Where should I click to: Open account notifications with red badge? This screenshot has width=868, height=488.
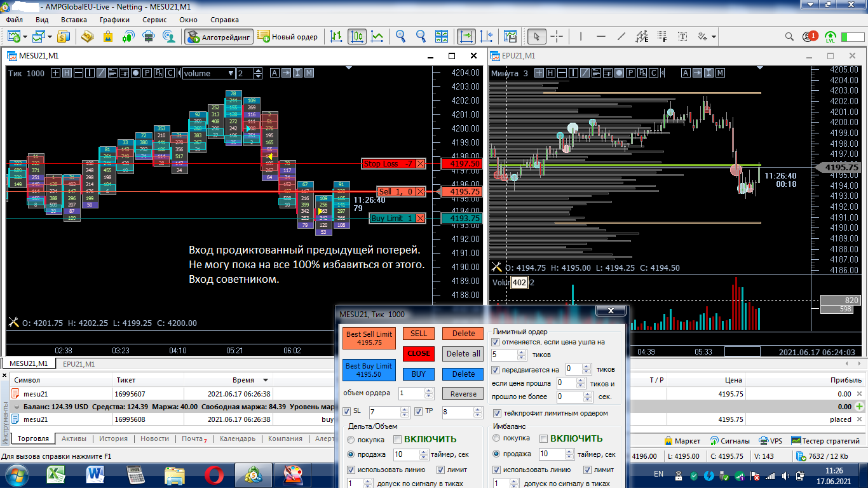pos(810,36)
